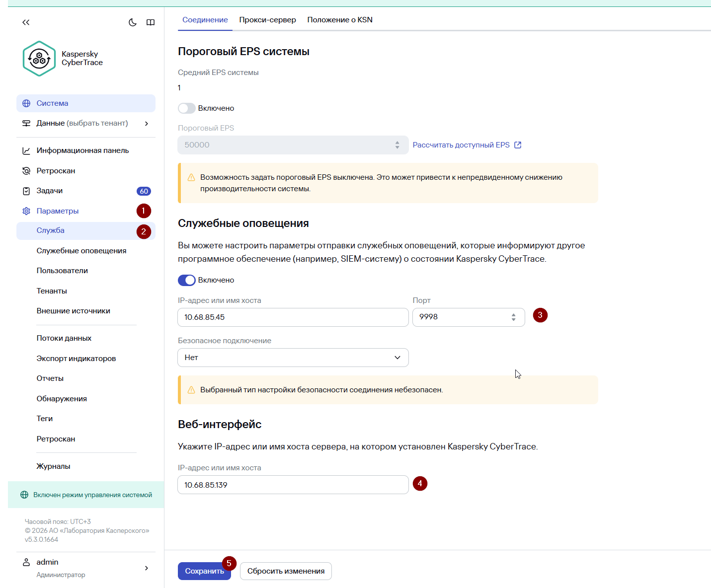Open Экспорт индикаторов in the sidebar

click(x=76, y=359)
